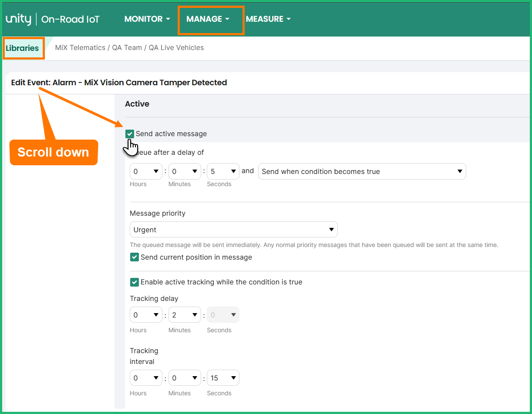Open queue delay Seconds dropdown showing 5
The height and width of the screenshot is (414, 532).
point(223,171)
